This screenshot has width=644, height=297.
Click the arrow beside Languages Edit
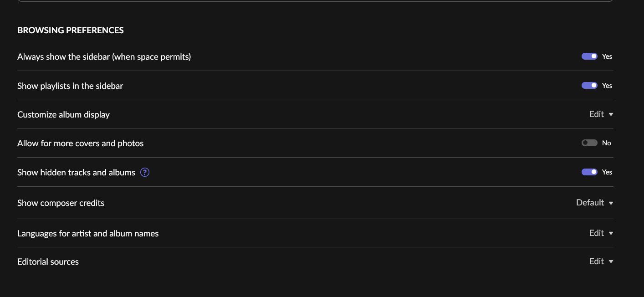click(x=611, y=233)
